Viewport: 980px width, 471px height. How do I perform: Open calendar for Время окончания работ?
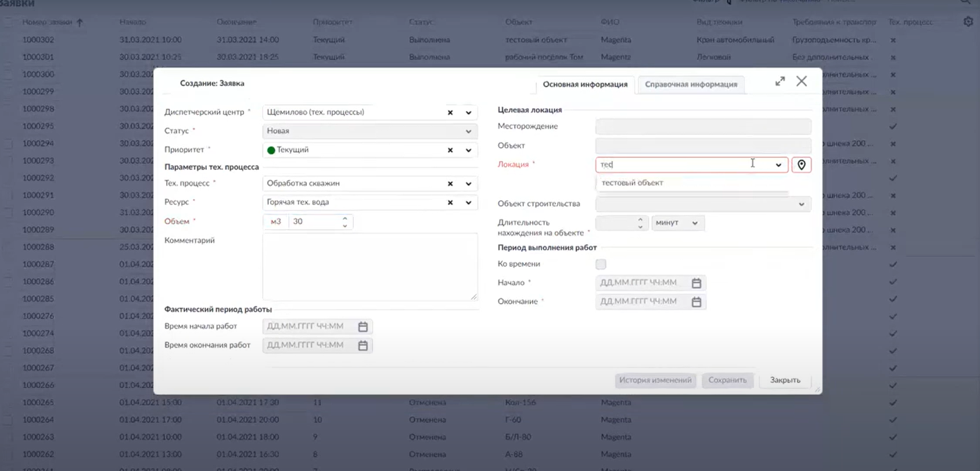pos(363,345)
